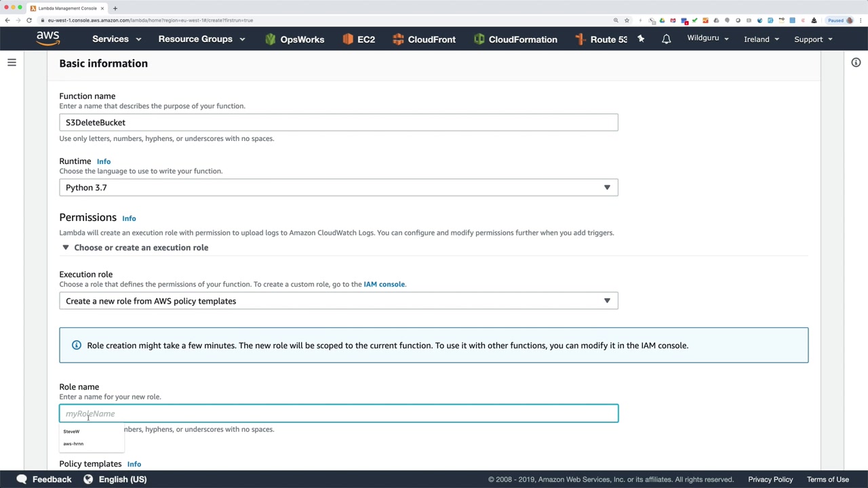Toggle the left hamburger navigation menu
This screenshot has height=488, width=868.
[x=12, y=62]
